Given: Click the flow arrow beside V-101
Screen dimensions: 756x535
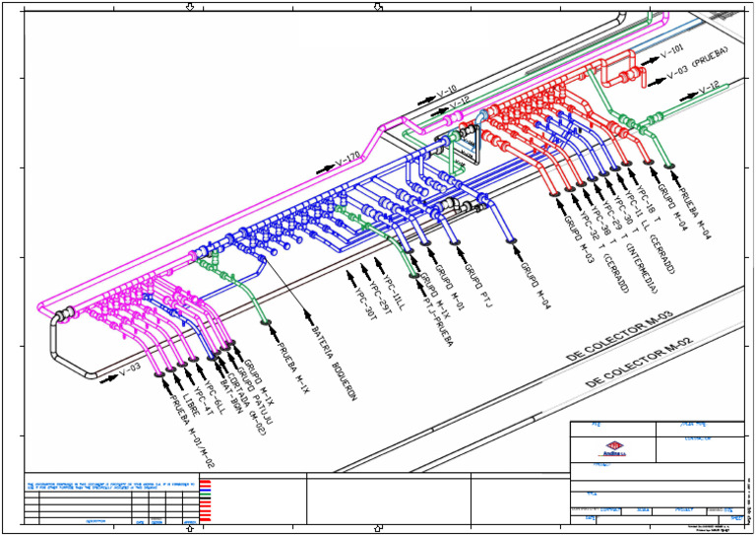Looking at the screenshot, I should tap(650, 60).
